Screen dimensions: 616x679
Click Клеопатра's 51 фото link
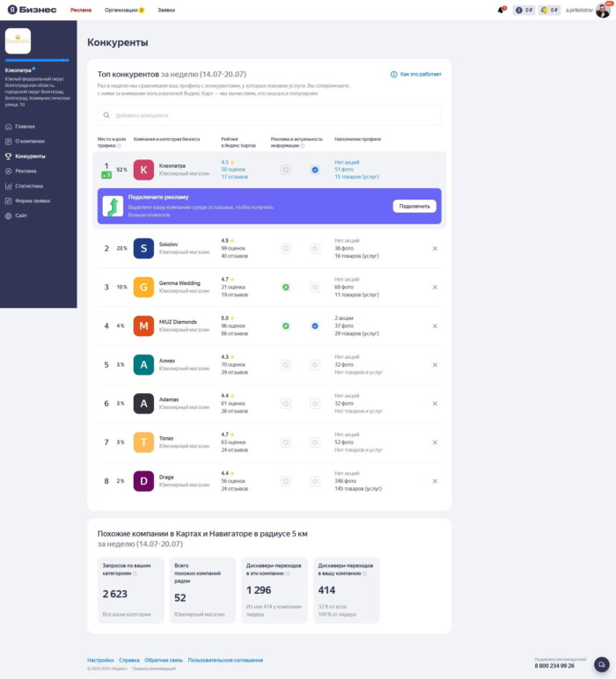point(343,170)
